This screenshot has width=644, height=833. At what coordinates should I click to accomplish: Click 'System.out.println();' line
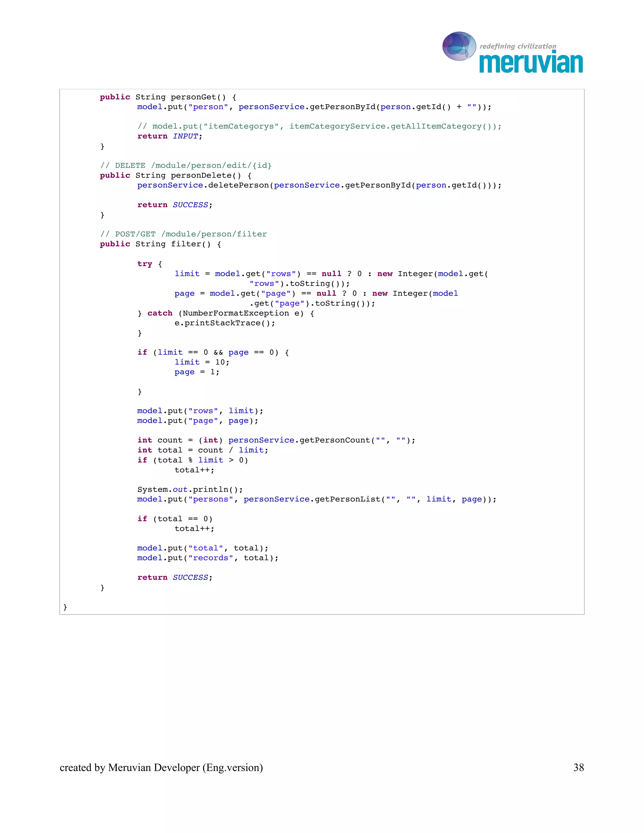[x=190, y=489]
